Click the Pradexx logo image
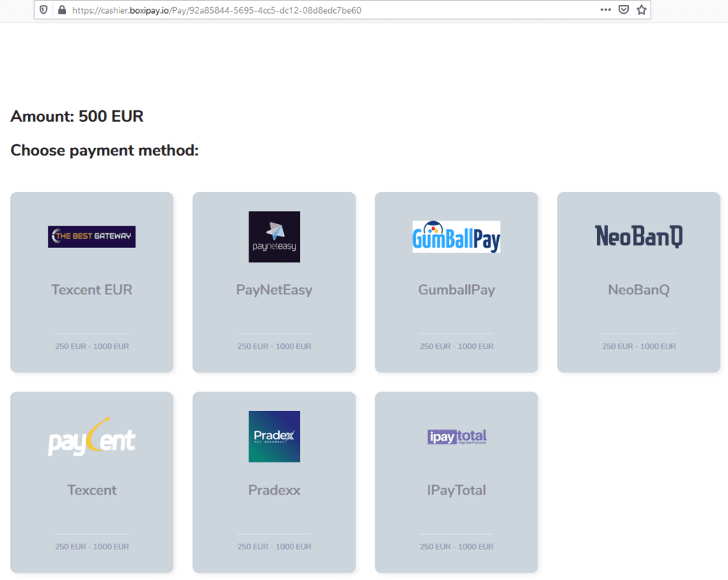Image resolution: width=728 pixels, height=580 pixels. point(275,437)
